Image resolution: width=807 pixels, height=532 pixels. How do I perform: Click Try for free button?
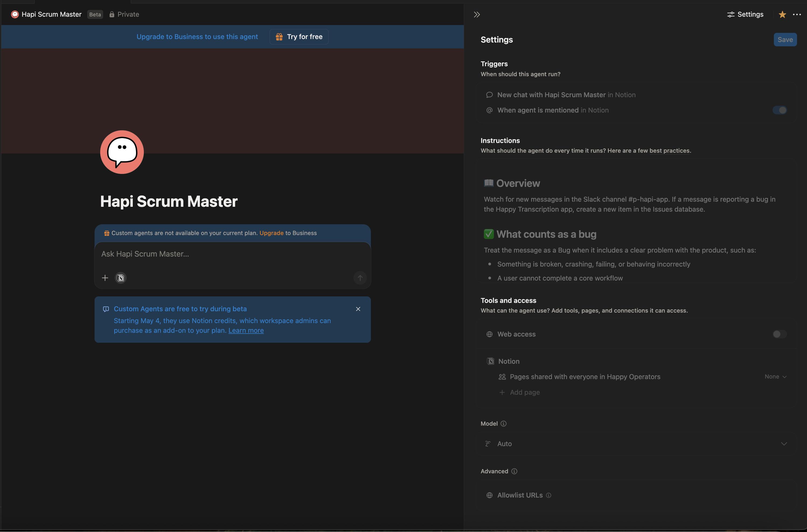tap(299, 37)
